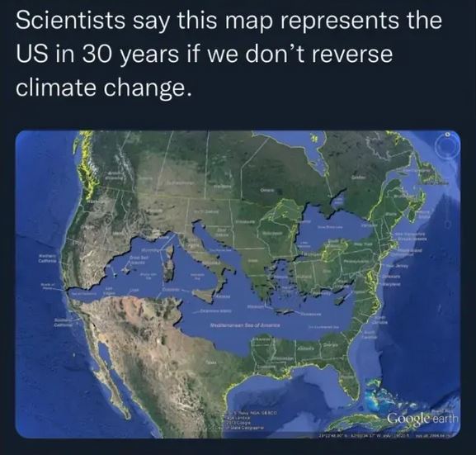This screenshot has width=476, height=455.
Task: Click the Colorado label on map
Action: (x=170, y=290)
